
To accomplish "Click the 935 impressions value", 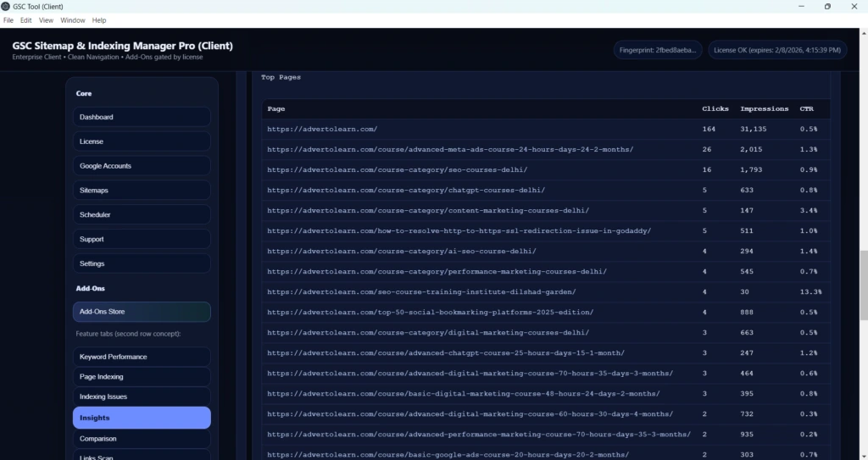I will coord(747,435).
